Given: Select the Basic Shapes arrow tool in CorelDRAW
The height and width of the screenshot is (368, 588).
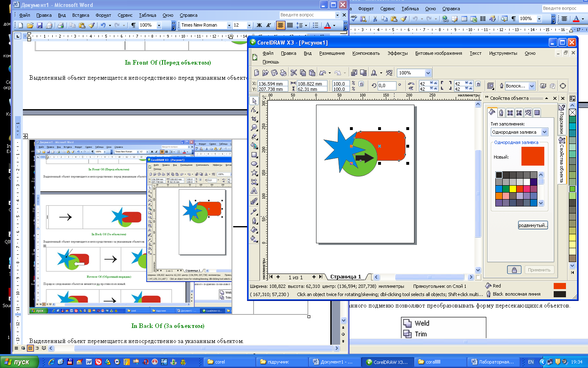Looking at the screenshot, I should (x=254, y=182).
